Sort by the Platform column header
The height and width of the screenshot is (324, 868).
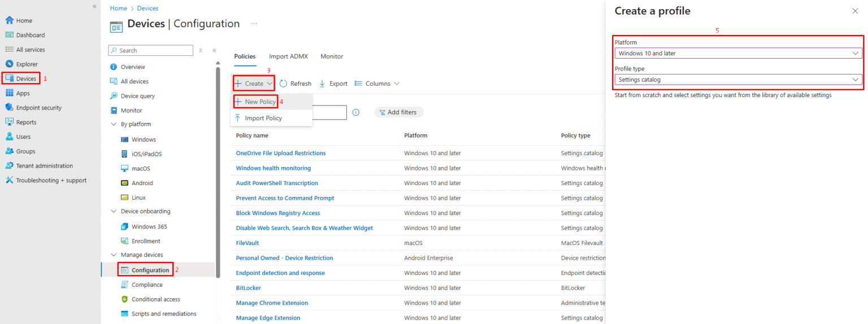coord(416,135)
